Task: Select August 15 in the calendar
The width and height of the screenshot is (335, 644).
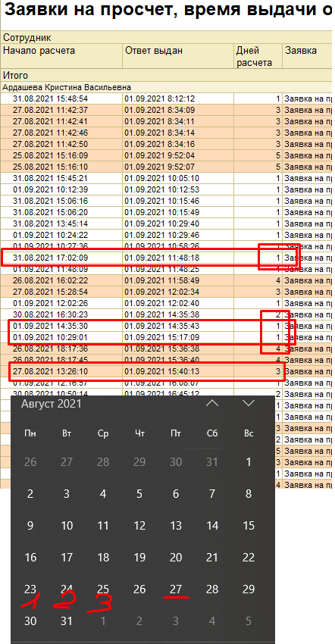Action: click(249, 525)
